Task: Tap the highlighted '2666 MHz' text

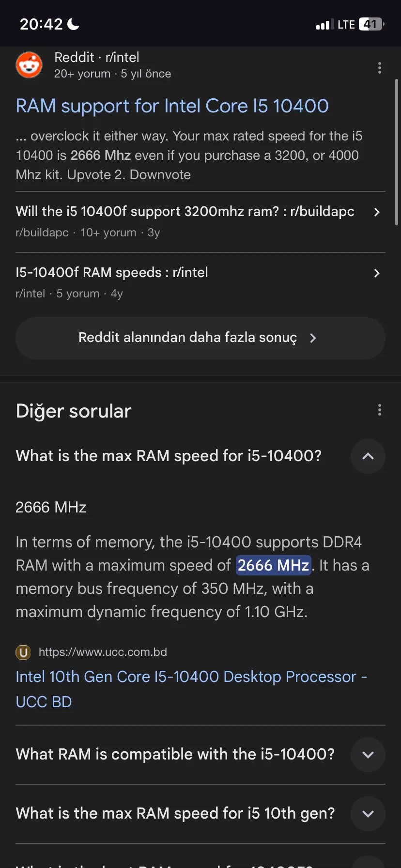Action: (273, 565)
